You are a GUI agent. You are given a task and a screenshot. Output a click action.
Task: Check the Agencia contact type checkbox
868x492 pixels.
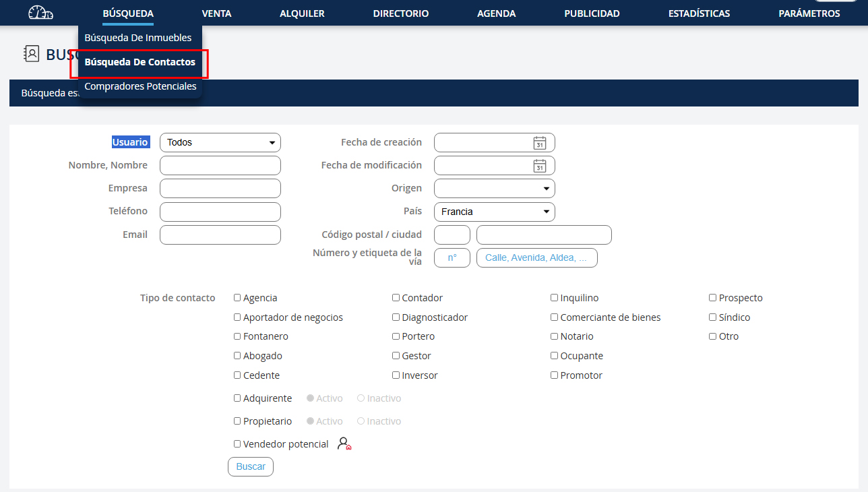[237, 297]
